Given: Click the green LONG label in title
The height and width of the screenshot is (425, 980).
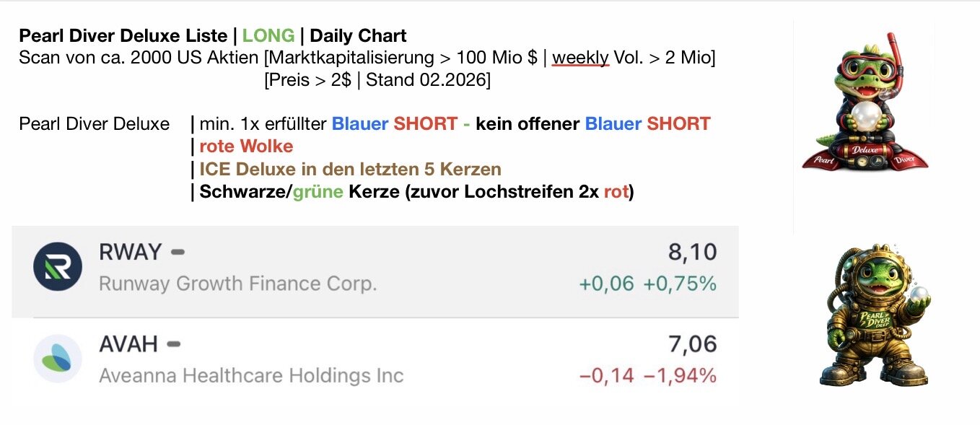Looking at the screenshot, I should [268, 35].
